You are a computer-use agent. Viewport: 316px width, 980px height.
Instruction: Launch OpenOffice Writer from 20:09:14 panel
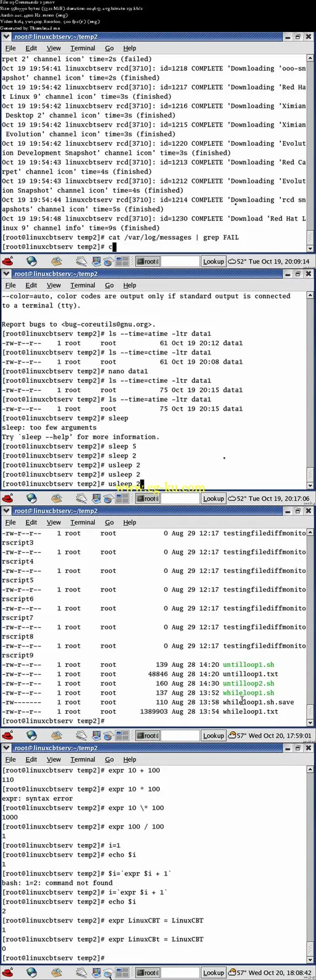(x=81, y=261)
